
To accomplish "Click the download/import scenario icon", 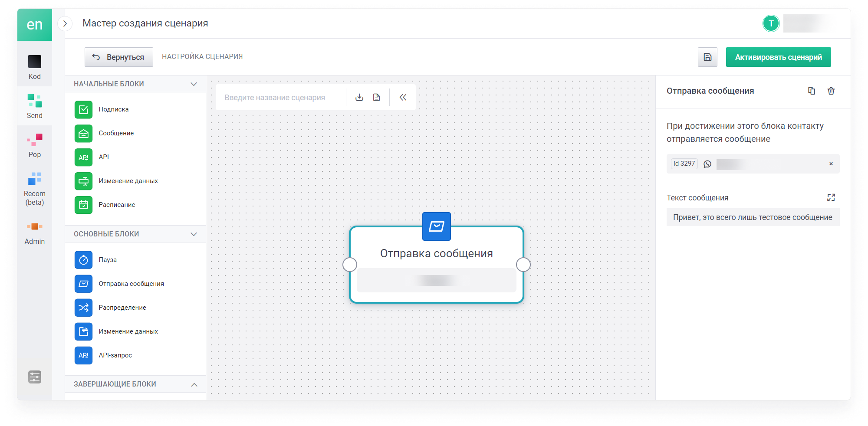I will (359, 98).
